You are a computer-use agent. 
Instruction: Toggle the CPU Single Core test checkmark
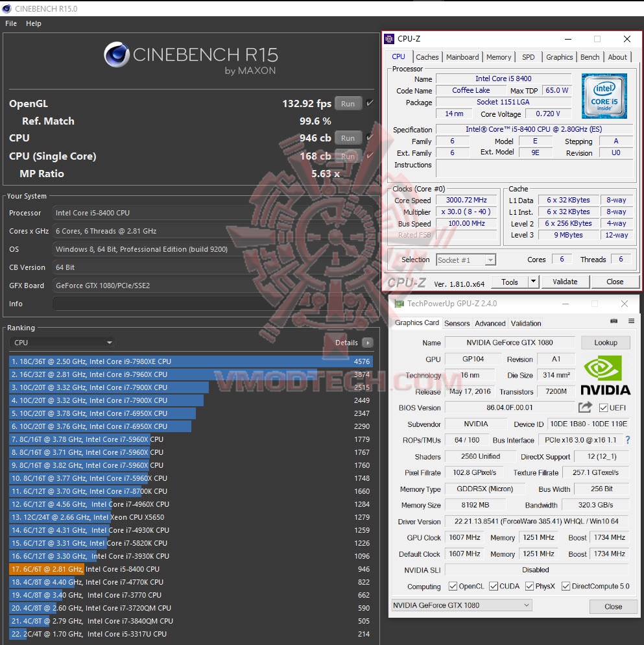point(370,156)
